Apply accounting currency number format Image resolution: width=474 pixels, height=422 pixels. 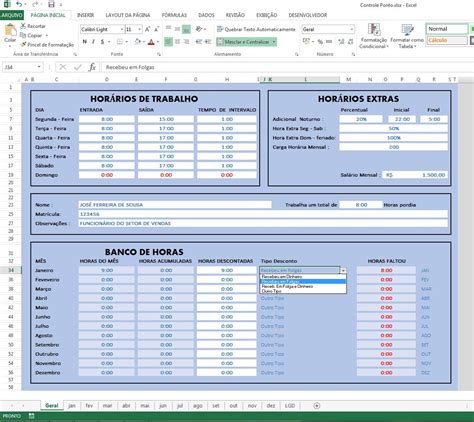coord(306,42)
